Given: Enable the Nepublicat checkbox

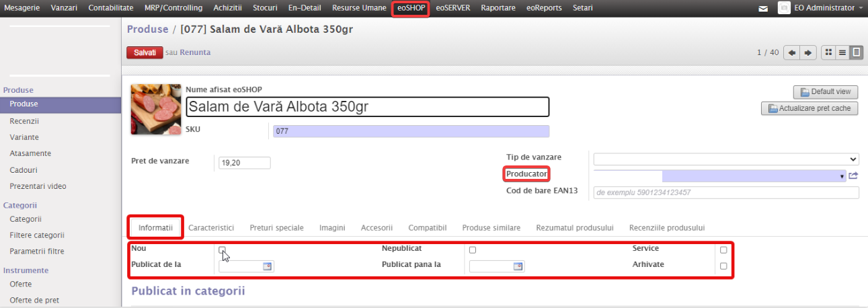Looking at the screenshot, I should [473, 249].
